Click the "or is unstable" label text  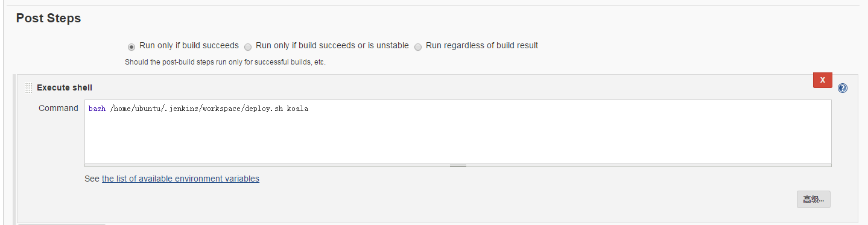point(381,45)
